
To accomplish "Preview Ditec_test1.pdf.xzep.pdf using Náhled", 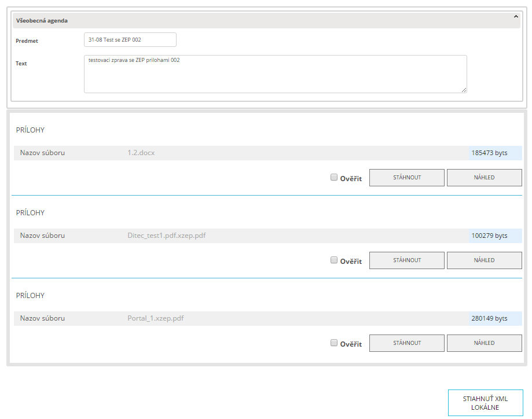I will point(484,260).
